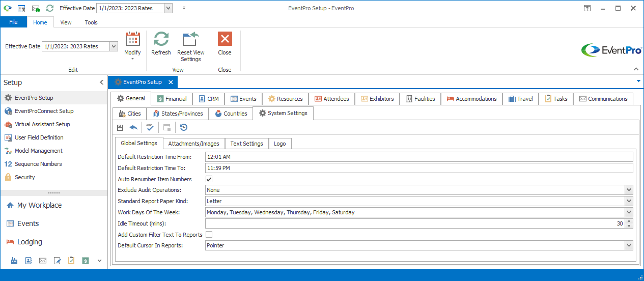
Task: Switch to the main Events tab
Action: pos(243,99)
